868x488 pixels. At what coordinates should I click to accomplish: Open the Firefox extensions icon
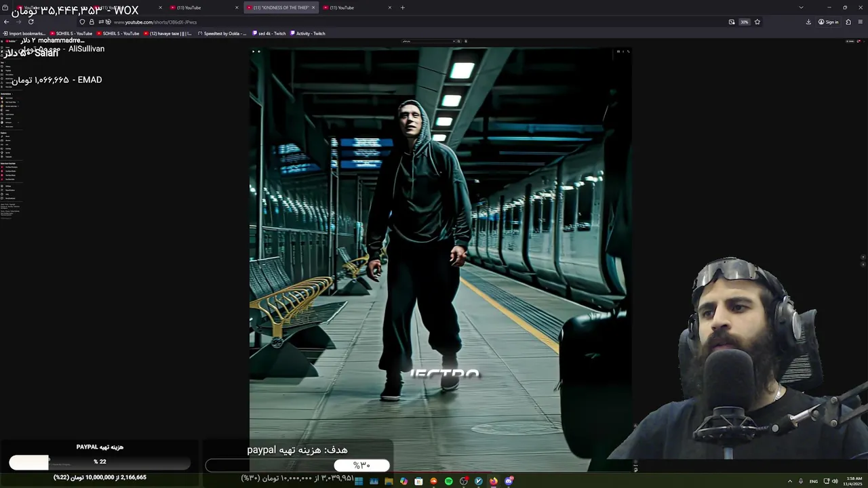[848, 22]
